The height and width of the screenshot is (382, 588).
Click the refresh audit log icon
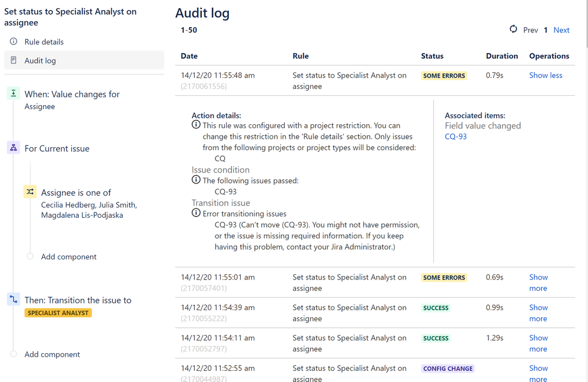coord(513,29)
